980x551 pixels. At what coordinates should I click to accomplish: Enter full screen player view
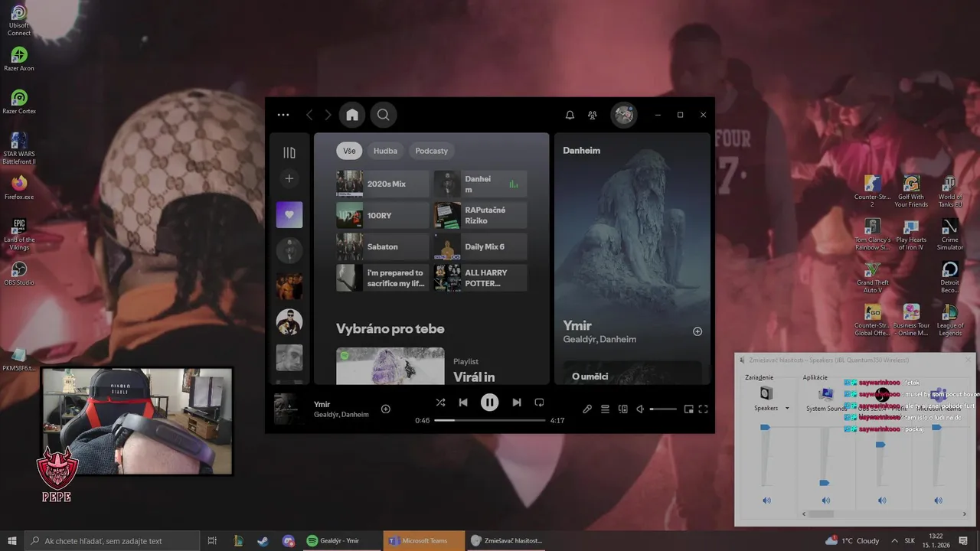703,409
